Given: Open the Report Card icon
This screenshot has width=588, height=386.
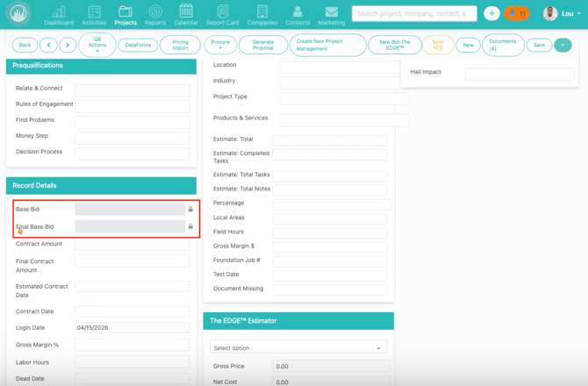Looking at the screenshot, I should coord(223,15).
